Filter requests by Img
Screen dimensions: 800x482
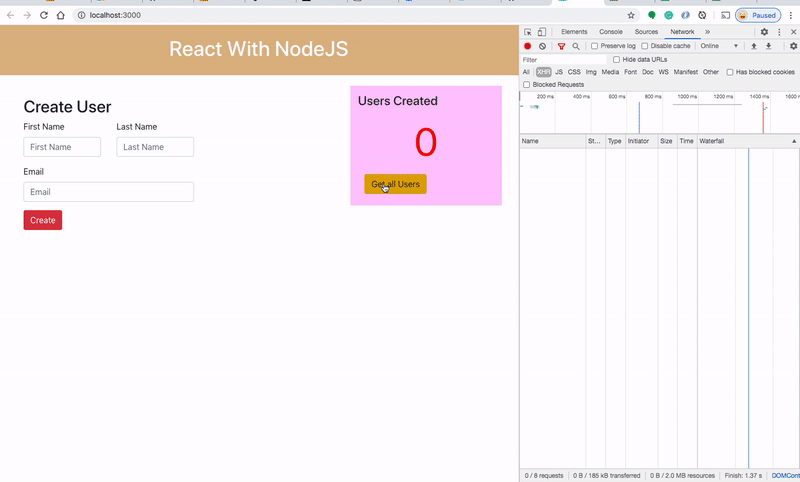591,72
